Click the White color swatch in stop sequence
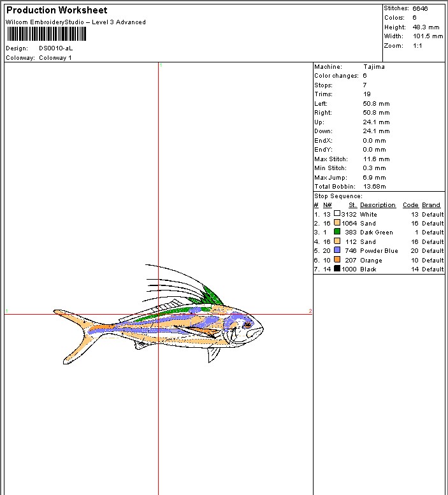 click(x=337, y=213)
